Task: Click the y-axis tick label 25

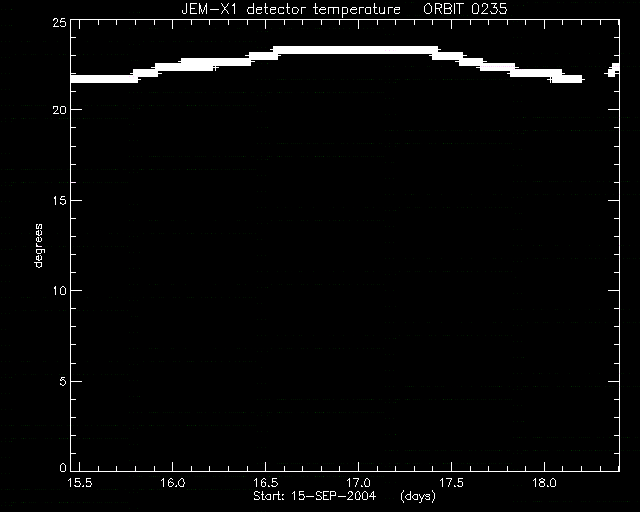Action: coord(59,23)
